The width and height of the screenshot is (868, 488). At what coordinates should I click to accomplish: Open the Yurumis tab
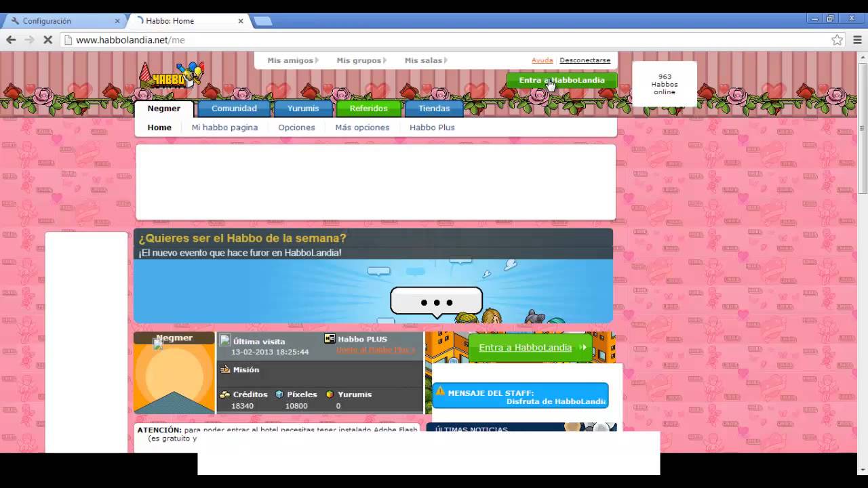click(303, 108)
